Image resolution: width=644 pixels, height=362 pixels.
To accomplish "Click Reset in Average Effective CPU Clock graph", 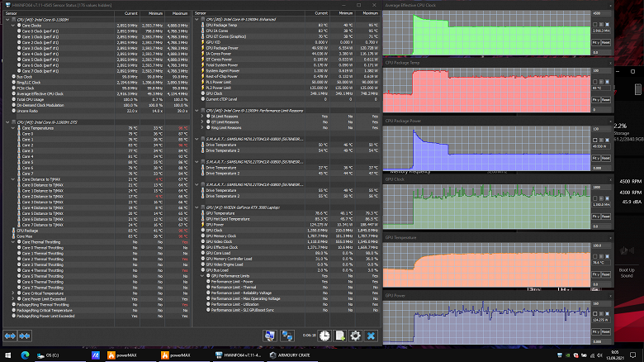I will [x=606, y=43].
